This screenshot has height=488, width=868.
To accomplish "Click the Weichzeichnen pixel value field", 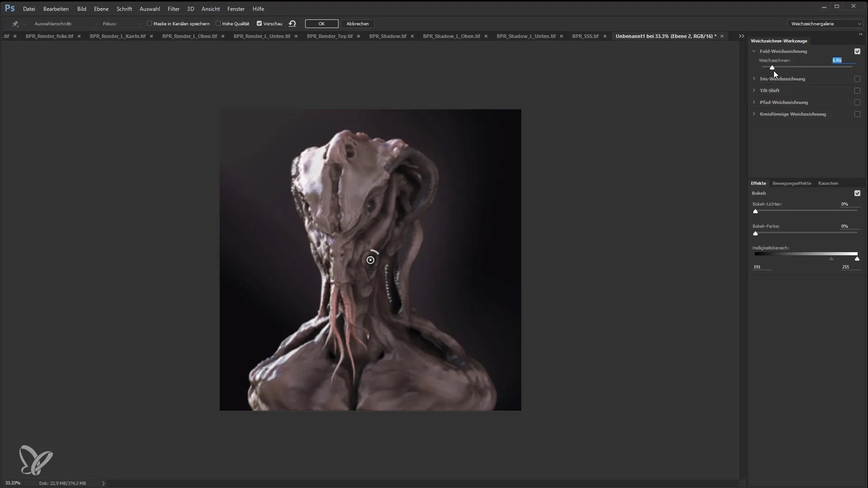I will click(x=844, y=60).
